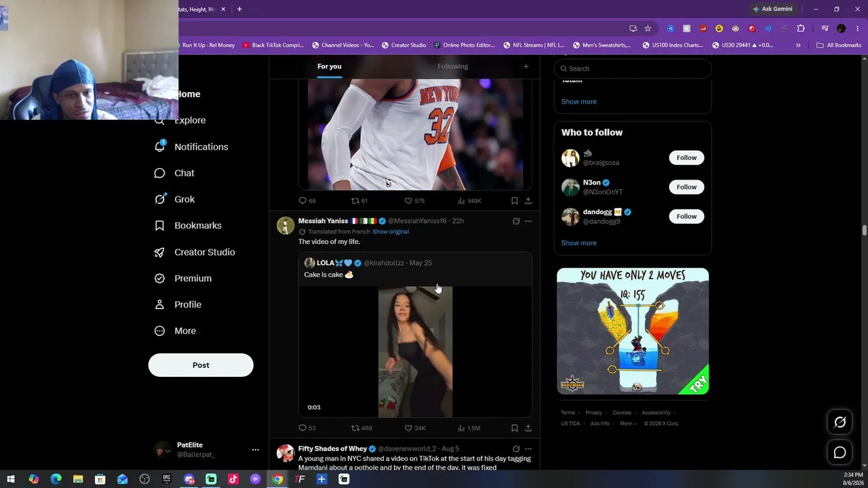Screen dimensions: 868x488
Task: Click Ask Gemini in the title bar
Action: 772,9
